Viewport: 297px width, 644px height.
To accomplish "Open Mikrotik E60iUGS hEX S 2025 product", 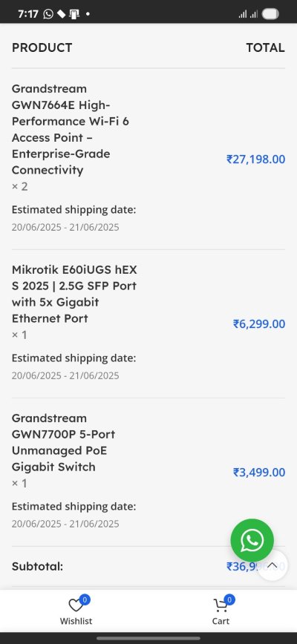I will [74, 294].
